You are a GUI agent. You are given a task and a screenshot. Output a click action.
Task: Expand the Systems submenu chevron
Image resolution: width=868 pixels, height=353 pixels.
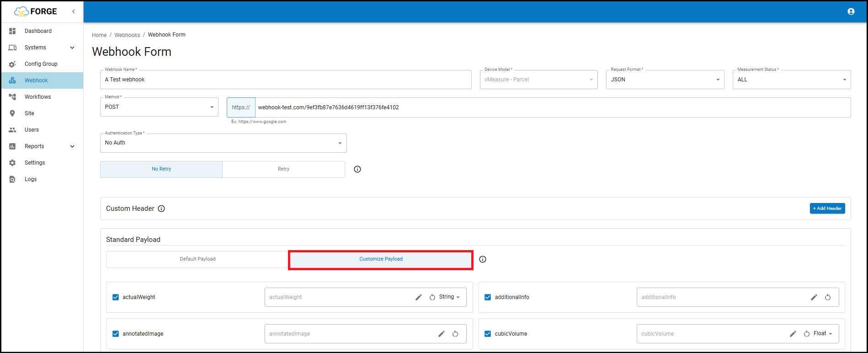click(72, 48)
